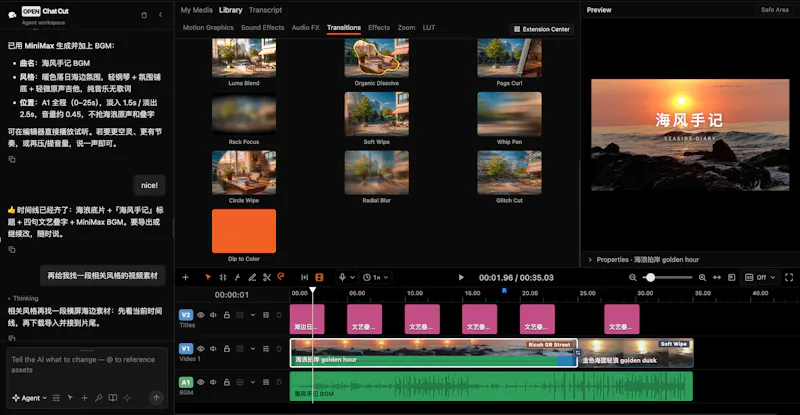Expand the V2 track chevron
800x415 pixels.
tap(253, 315)
